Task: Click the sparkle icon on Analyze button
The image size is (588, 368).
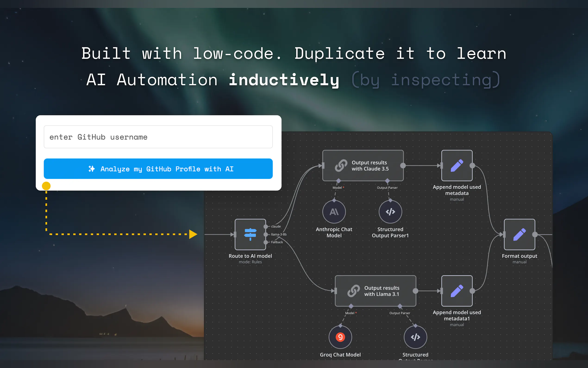Action: [x=92, y=169]
